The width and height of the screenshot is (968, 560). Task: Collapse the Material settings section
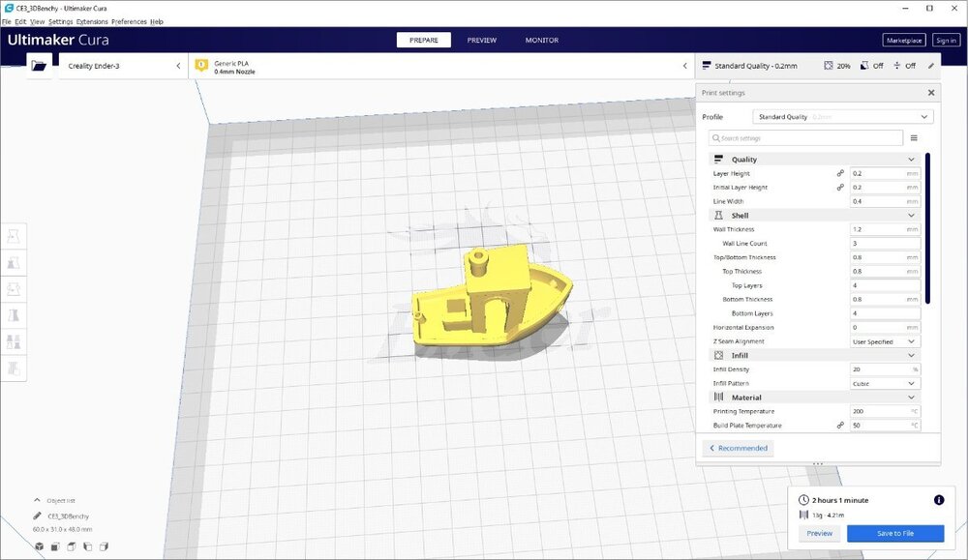pyautogui.click(x=815, y=398)
